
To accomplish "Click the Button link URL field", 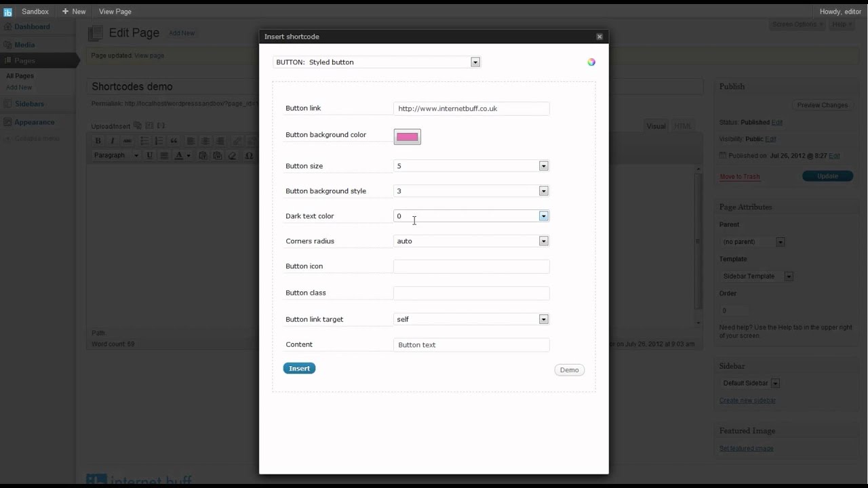I will [471, 108].
